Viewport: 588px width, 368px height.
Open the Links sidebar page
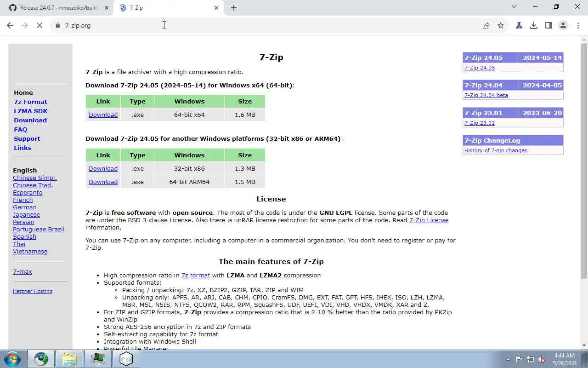point(23,148)
